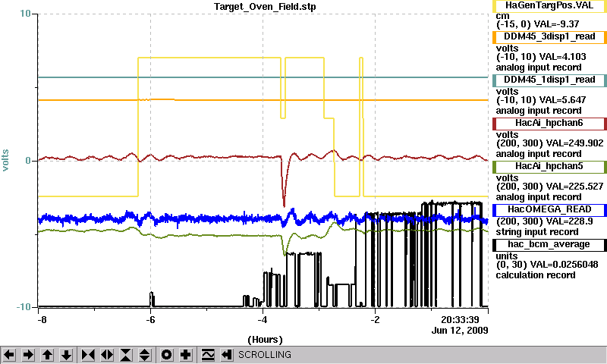Click the 10 y-axis tick label
This screenshot has height=364, width=607.
(x=25, y=14)
